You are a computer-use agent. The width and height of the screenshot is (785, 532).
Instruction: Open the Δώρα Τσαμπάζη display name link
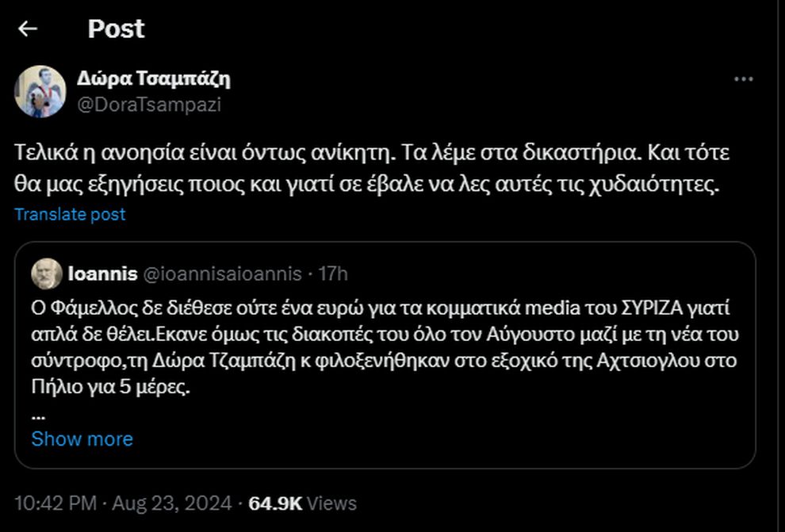click(x=154, y=78)
